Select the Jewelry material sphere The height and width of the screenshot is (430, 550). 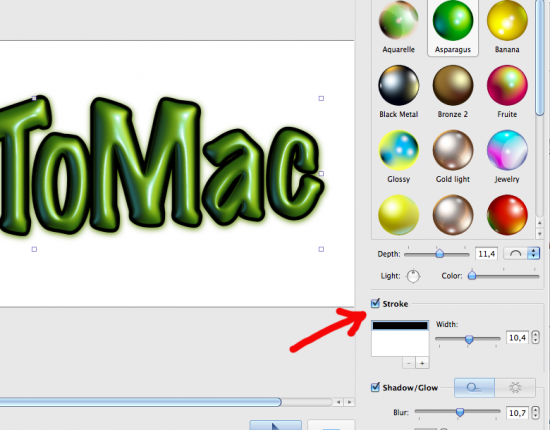[507, 150]
